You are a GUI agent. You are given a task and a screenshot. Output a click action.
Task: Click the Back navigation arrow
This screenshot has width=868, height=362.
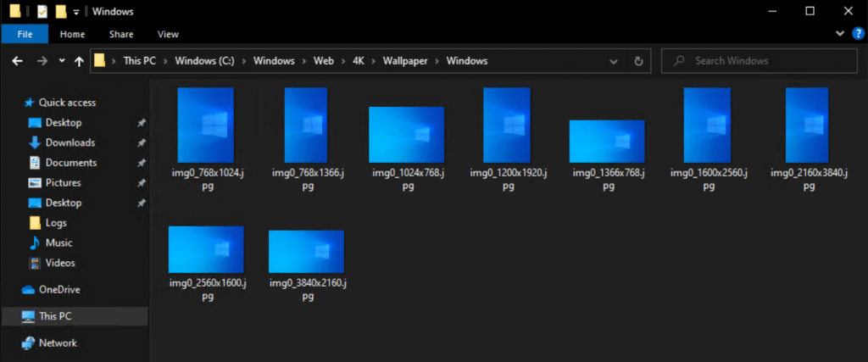point(17,61)
